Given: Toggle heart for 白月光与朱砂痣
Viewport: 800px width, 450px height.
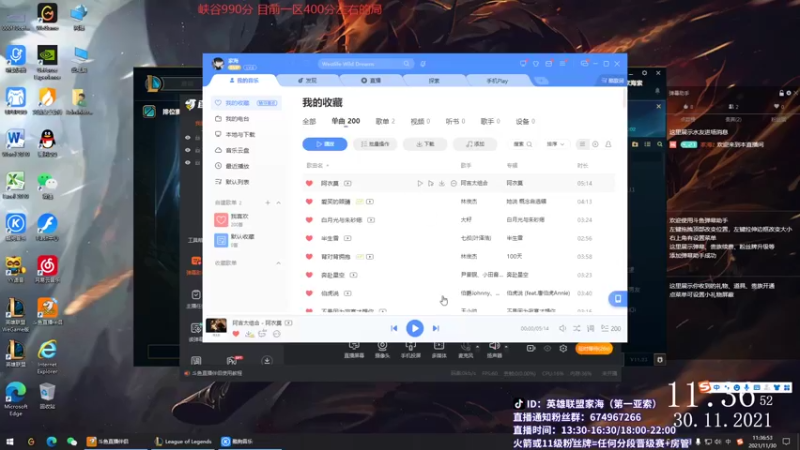Looking at the screenshot, I should coord(309,220).
